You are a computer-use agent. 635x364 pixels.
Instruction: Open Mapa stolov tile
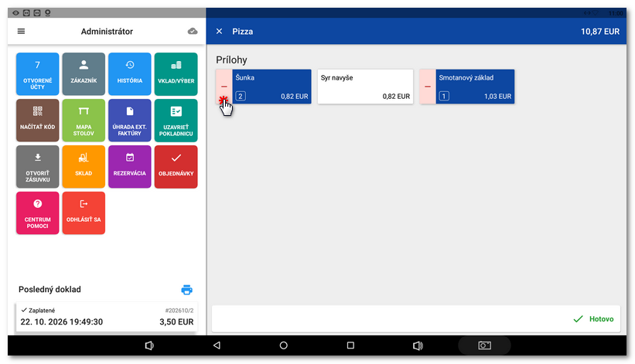point(84,120)
